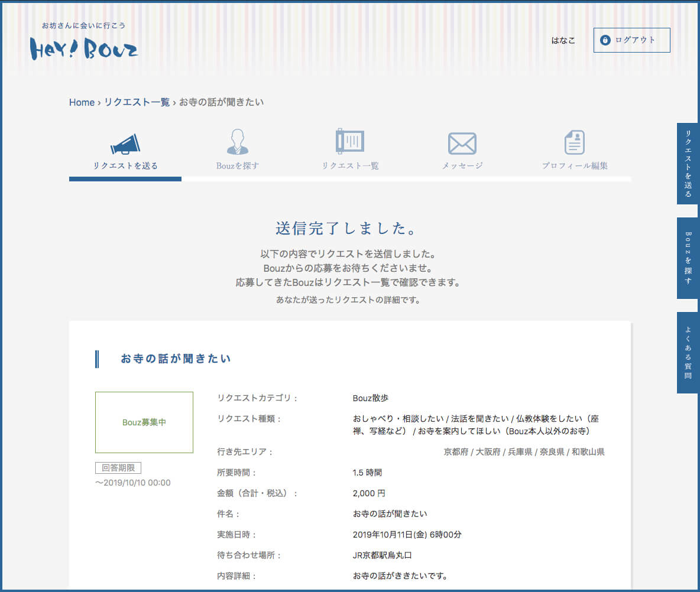Go to Home in the breadcrumb
Image resolution: width=700 pixels, height=592 pixels.
[82, 102]
